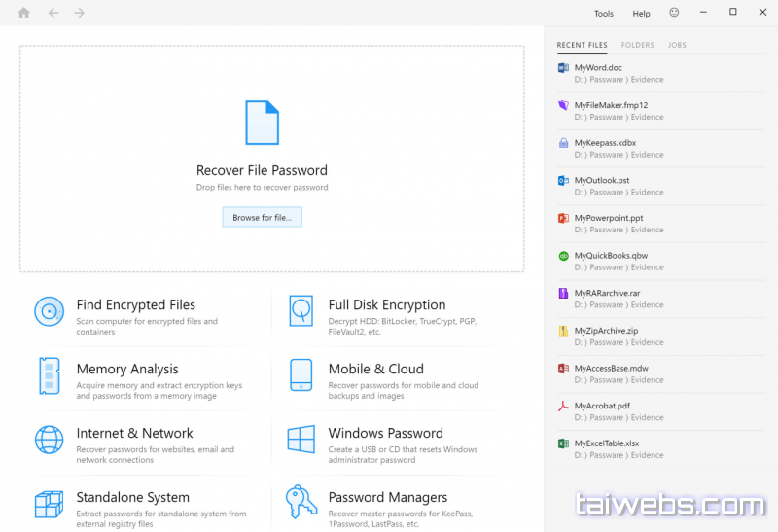778x532 pixels.
Task: Open Full Disk Encryption drive icon
Action: pyautogui.click(x=301, y=311)
